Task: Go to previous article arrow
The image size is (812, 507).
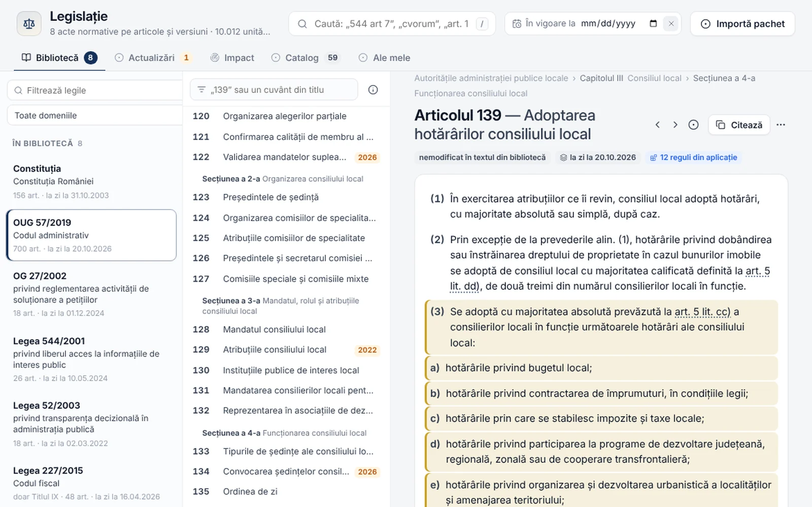Action: click(657, 125)
